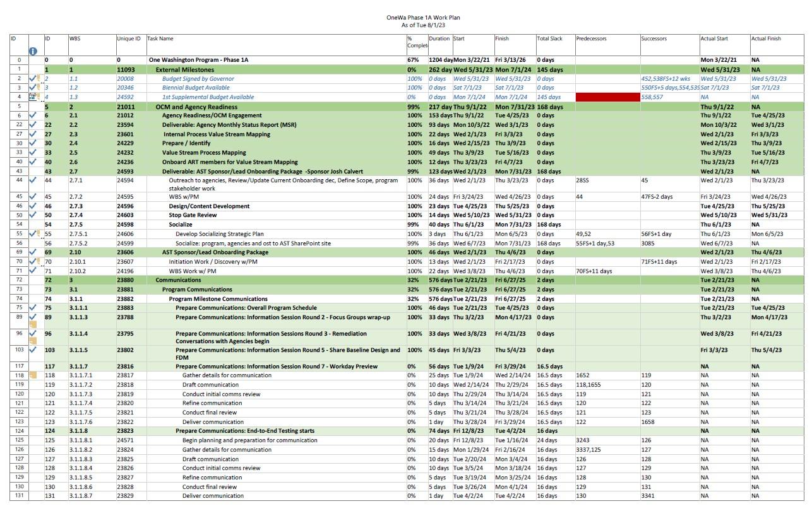Click the 67% complete cell

tap(413, 60)
